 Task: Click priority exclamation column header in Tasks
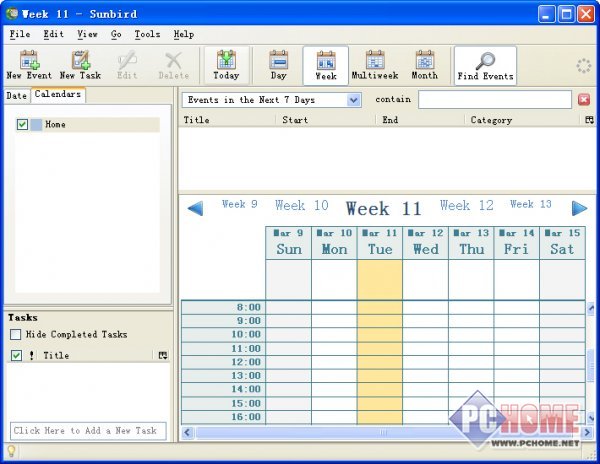click(31, 355)
